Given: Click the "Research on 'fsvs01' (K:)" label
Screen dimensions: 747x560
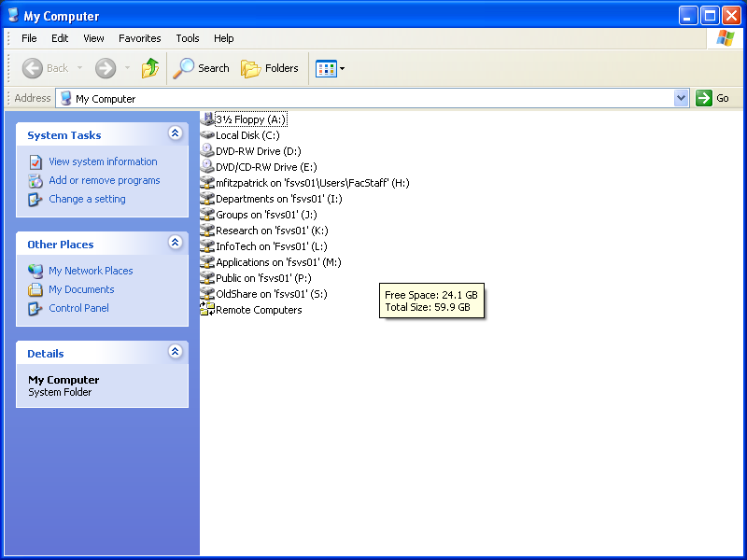Looking at the screenshot, I should point(272,231).
